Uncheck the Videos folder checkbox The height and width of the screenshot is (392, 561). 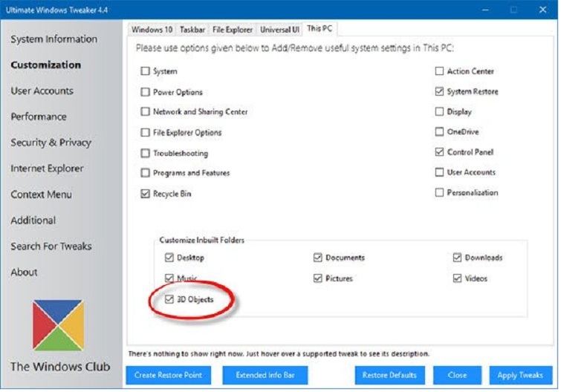pos(457,278)
